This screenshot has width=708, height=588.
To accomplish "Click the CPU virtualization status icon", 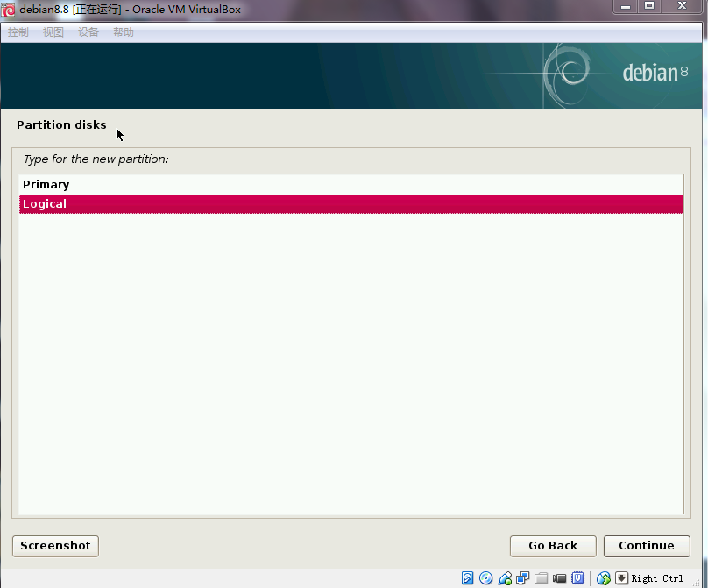I will click(578, 578).
